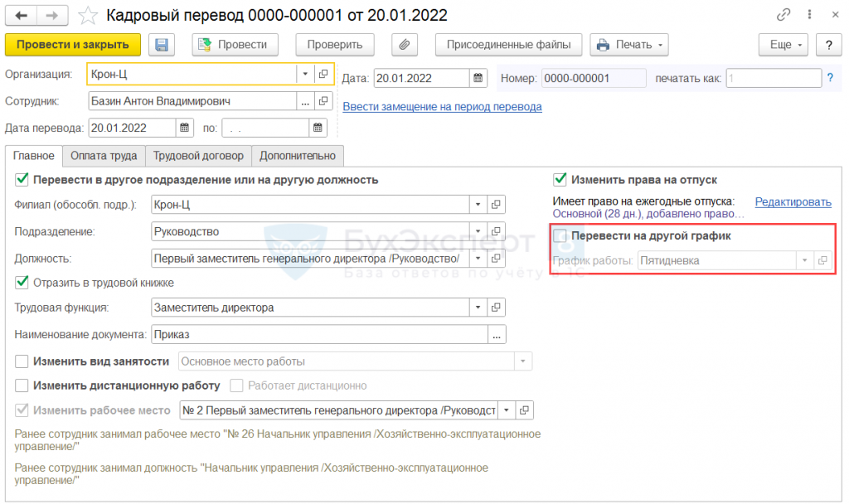Expand the рабочее место dropdown arrow
Screen dimensions: 849x504
pos(507,409)
